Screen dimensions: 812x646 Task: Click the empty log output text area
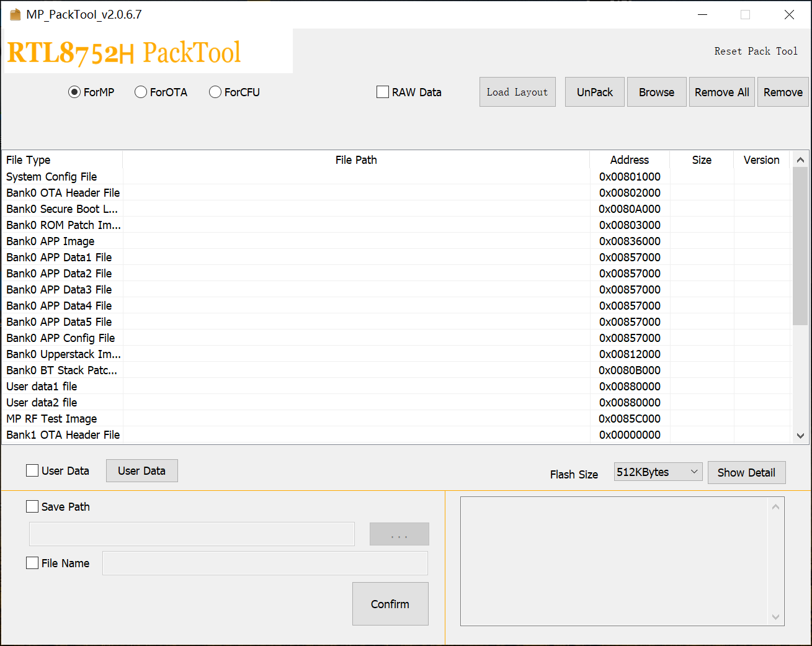click(x=614, y=561)
